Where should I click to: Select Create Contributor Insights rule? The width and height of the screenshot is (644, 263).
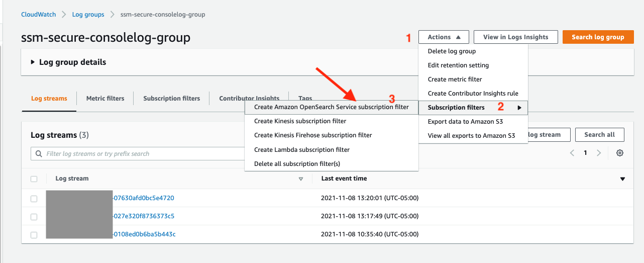pos(473,93)
